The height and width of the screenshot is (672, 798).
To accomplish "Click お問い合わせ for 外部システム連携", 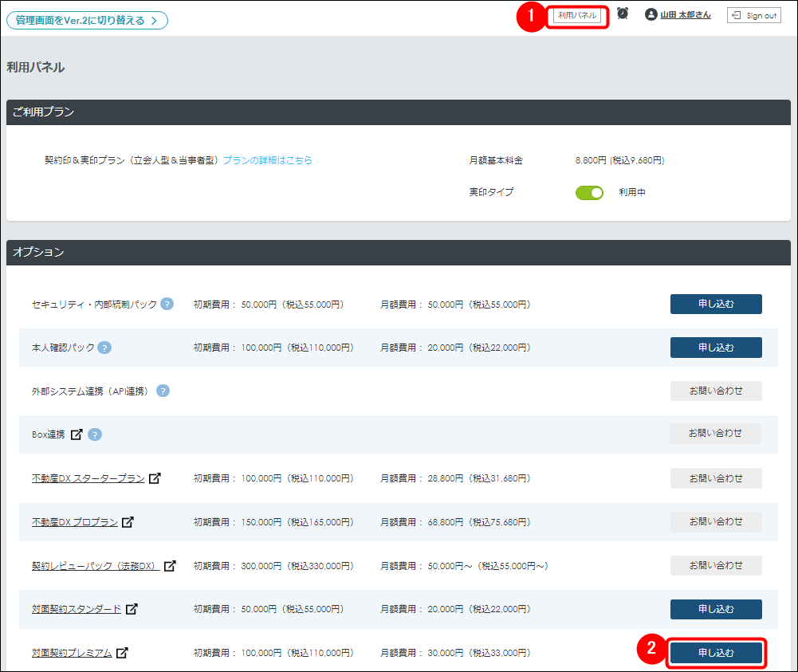I will point(715,391).
